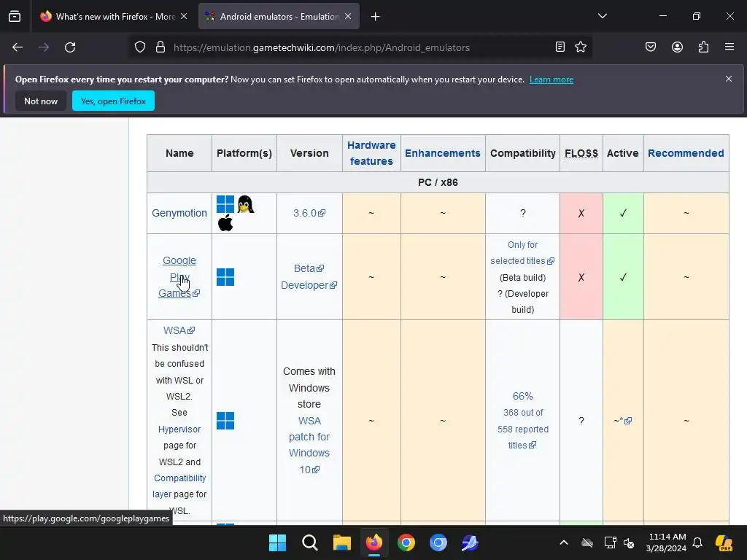Open tracking protection shield icon

[x=139, y=47]
